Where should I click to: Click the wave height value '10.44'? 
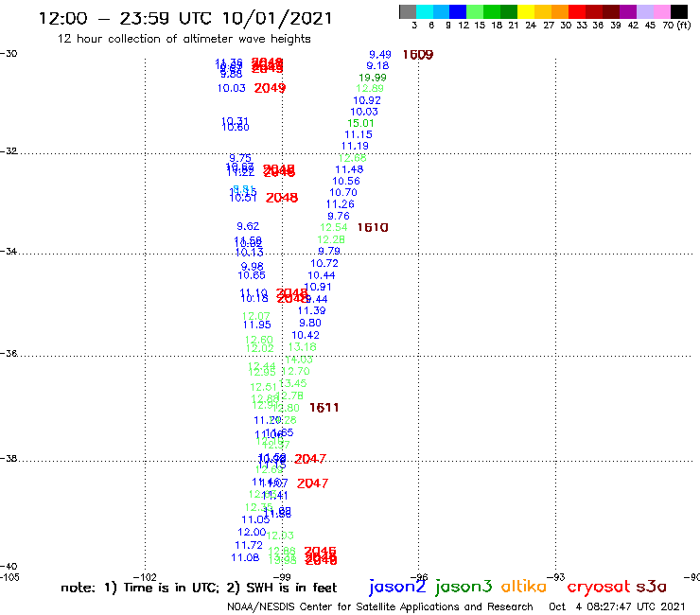(322, 275)
